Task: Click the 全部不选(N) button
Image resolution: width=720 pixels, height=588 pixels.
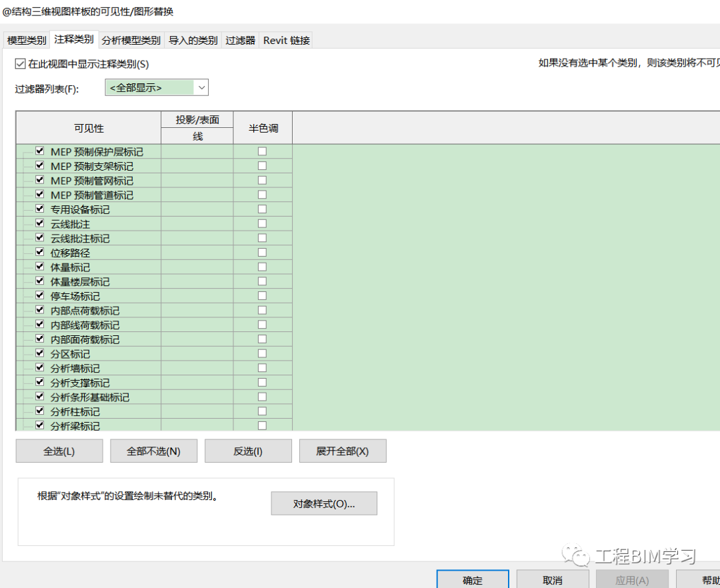Action: coord(154,451)
